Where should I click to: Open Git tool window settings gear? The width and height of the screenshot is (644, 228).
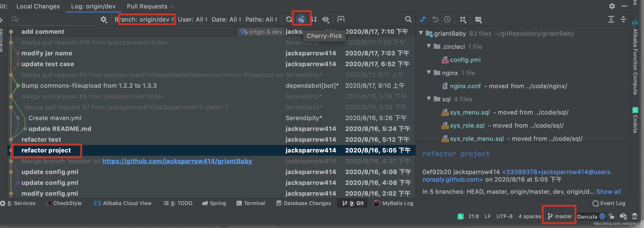612,6
